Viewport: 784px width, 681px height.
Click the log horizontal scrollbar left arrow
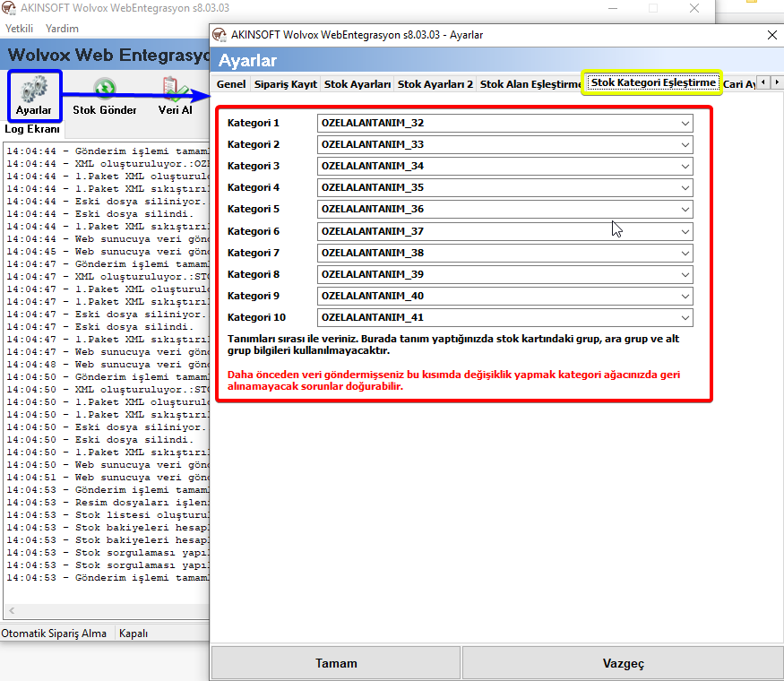[x=12, y=610]
